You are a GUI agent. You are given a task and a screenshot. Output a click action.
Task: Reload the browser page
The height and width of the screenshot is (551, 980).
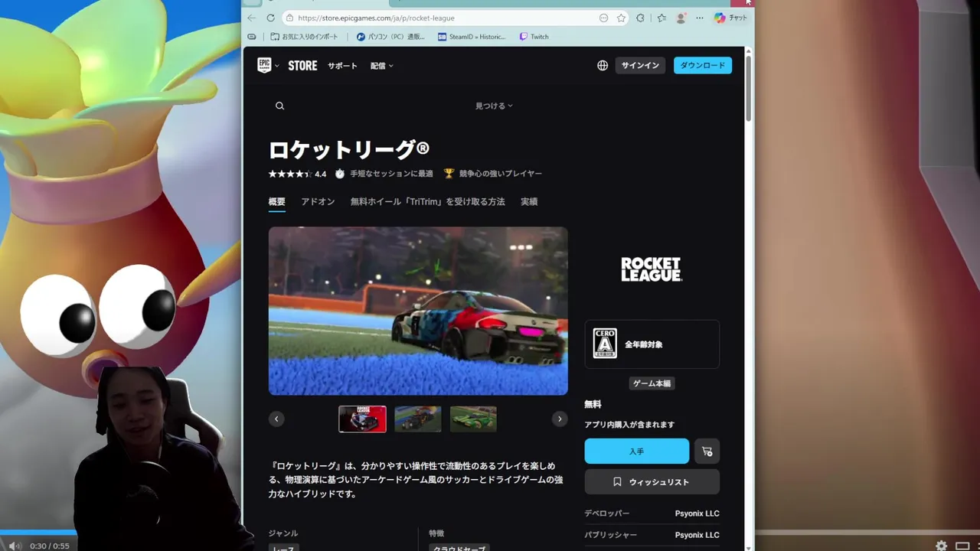270,18
